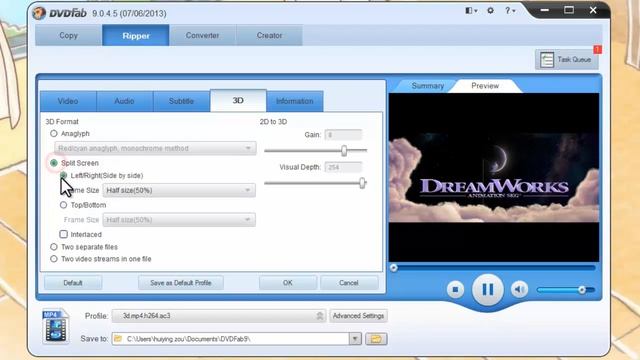The width and height of the screenshot is (640, 360).
Task: Open the Video settings tab
Action: 68,101
